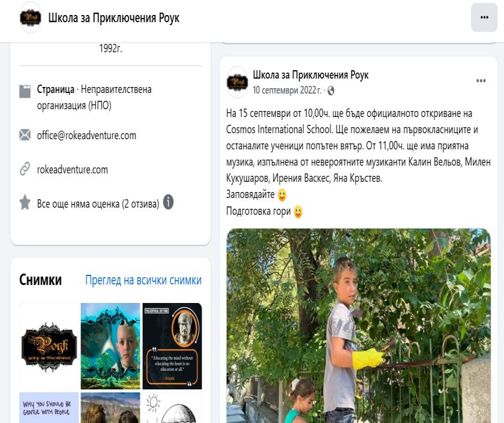Open the Aristotle quote photo thumbnail

click(172, 346)
